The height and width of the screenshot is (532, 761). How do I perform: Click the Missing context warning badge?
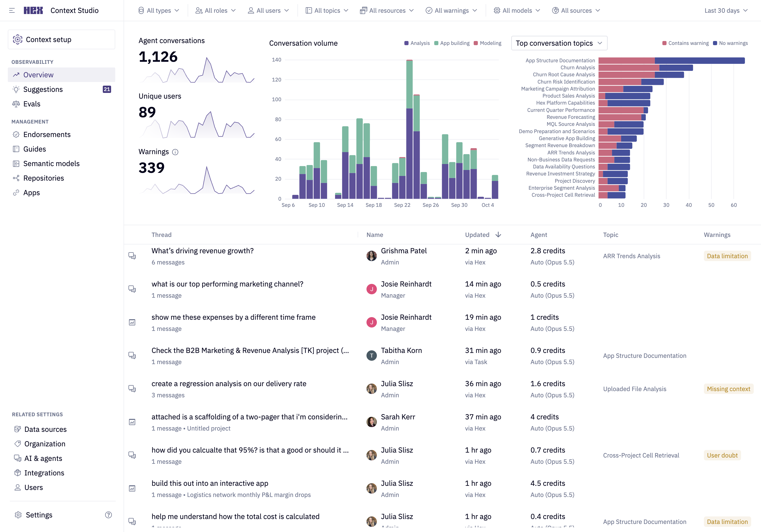[x=728, y=389]
